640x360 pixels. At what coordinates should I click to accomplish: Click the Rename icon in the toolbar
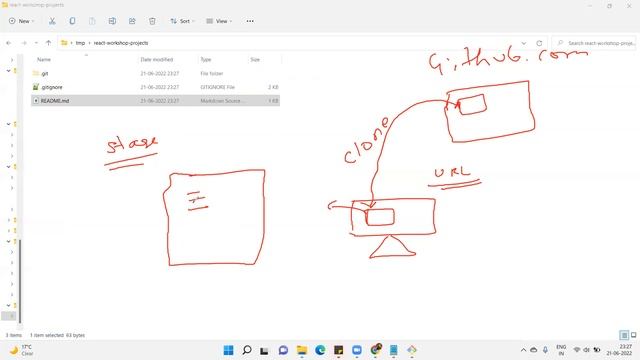112,21
